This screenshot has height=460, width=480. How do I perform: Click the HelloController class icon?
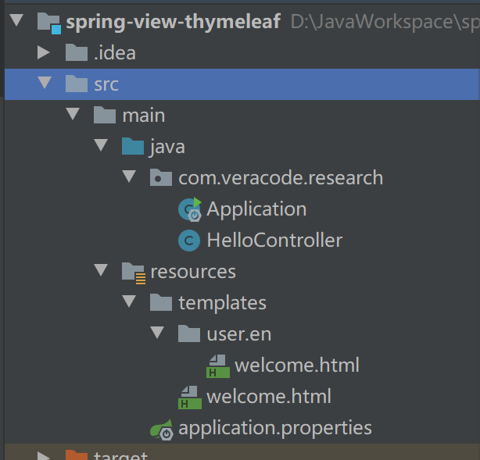pyautogui.click(x=189, y=240)
